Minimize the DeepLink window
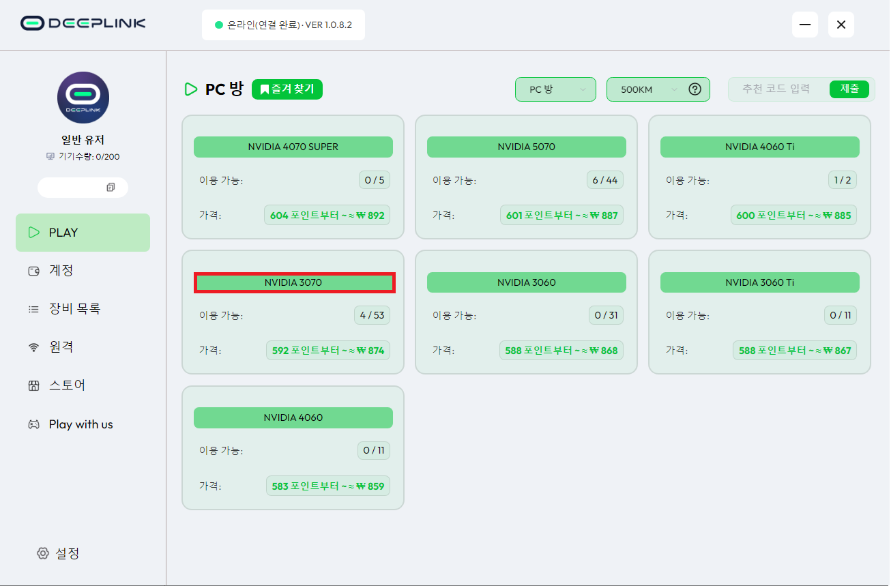This screenshot has height=588, width=891. pyautogui.click(x=805, y=25)
